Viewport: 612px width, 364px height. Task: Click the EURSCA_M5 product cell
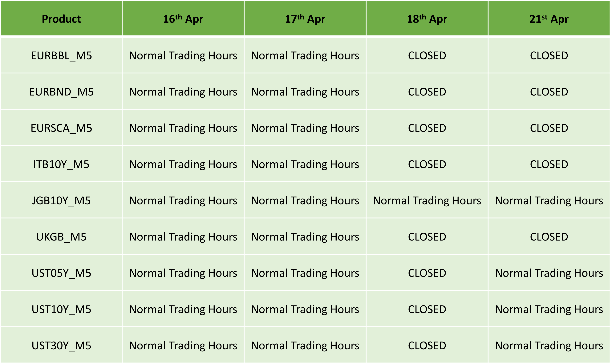click(x=61, y=127)
